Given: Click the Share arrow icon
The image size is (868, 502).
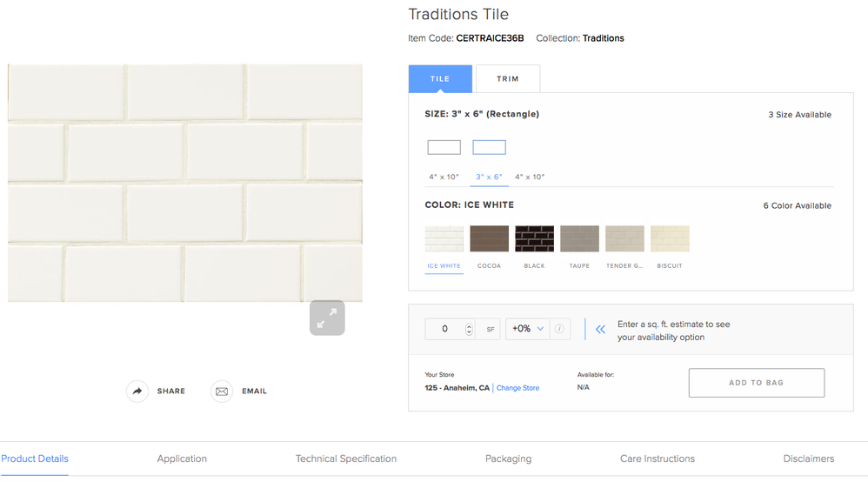Looking at the screenshot, I should 137,392.
